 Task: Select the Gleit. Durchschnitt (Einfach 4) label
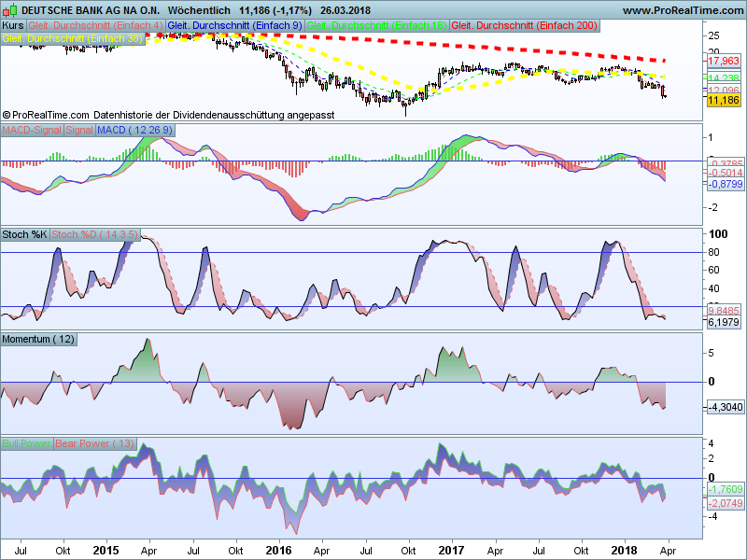point(96,26)
